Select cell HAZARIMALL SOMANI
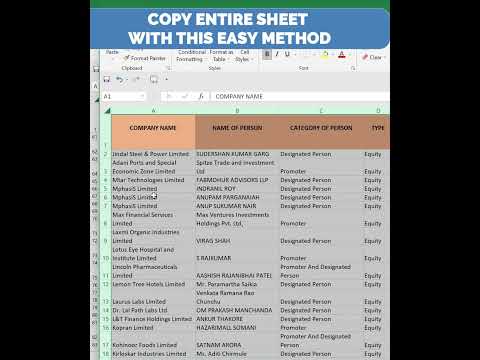 (x=237, y=328)
